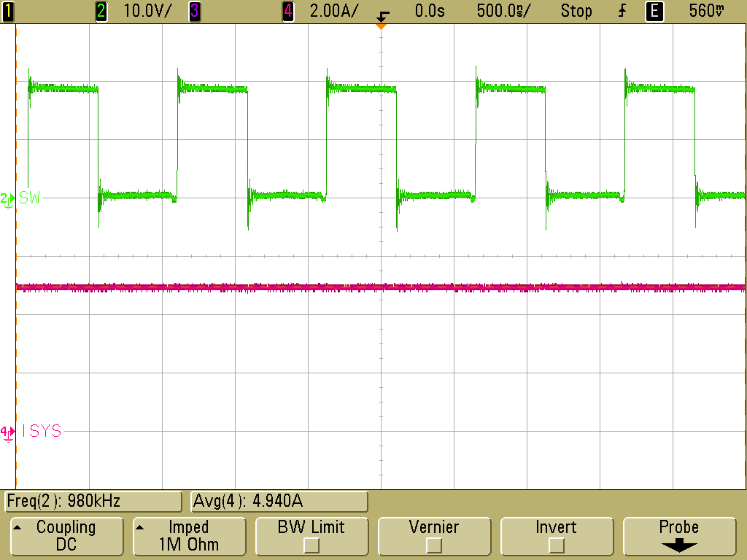This screenshot has width=747, height=560.
Task: Toggle the Invert checkbox
Action: coord(557,545)
